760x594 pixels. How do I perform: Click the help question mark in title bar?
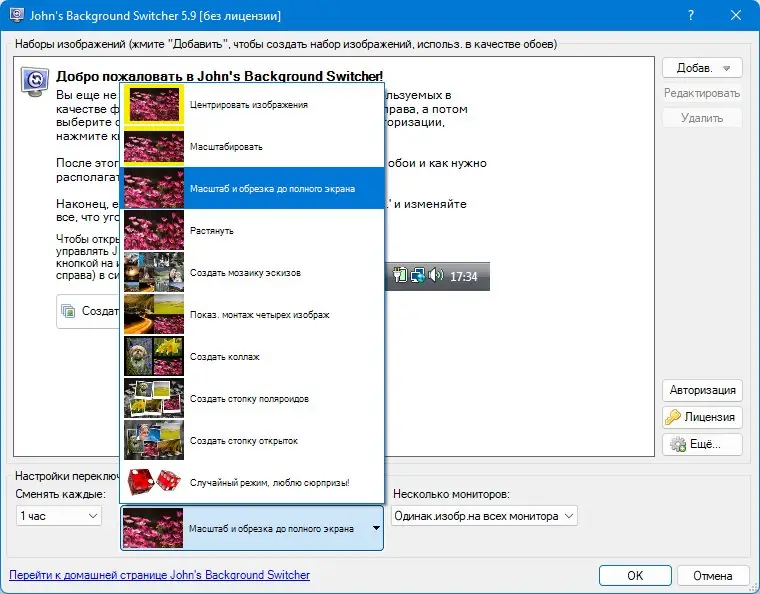pos(691,16)
